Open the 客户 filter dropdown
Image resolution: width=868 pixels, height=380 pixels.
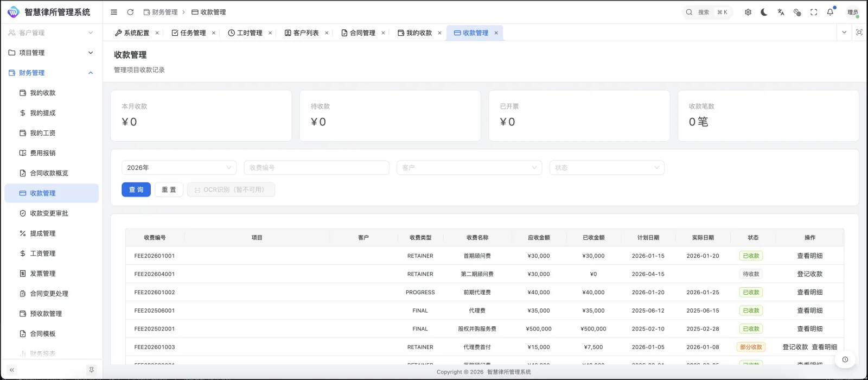click(x=470, y=168)
